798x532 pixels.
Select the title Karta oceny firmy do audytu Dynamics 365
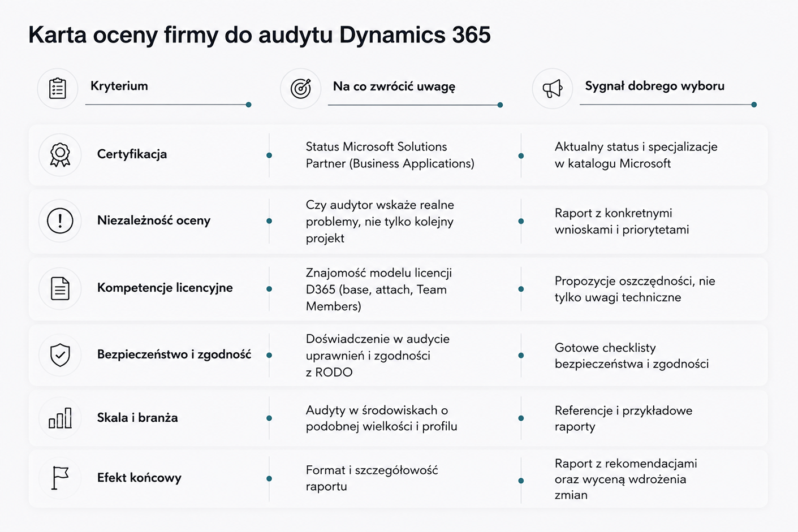click(260, 35)
